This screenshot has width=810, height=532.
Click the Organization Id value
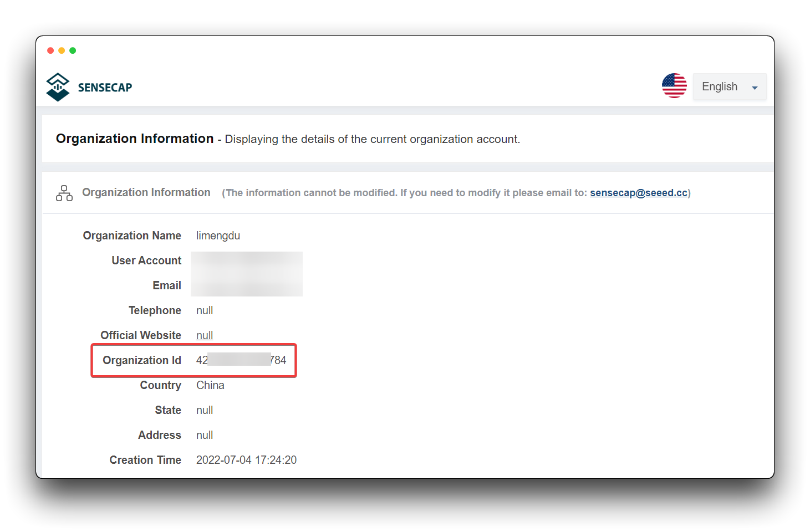[x=241, y=360]
